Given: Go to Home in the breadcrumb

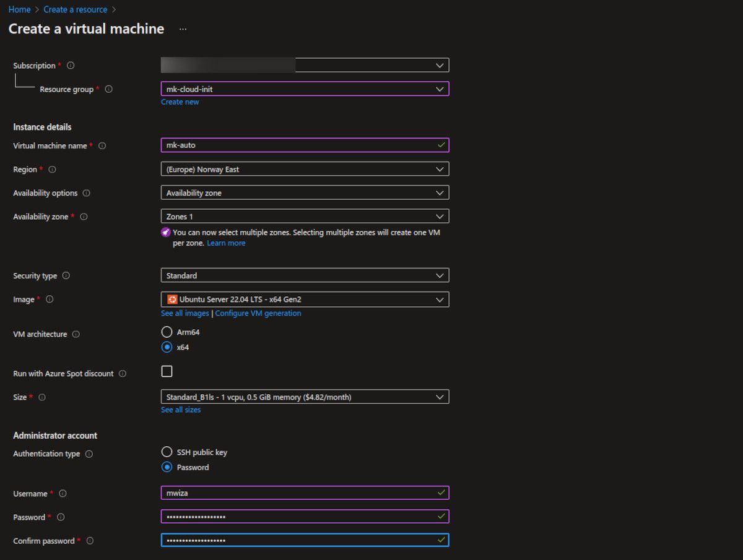Looking at the screenshot, I should (x=19, y=9).
